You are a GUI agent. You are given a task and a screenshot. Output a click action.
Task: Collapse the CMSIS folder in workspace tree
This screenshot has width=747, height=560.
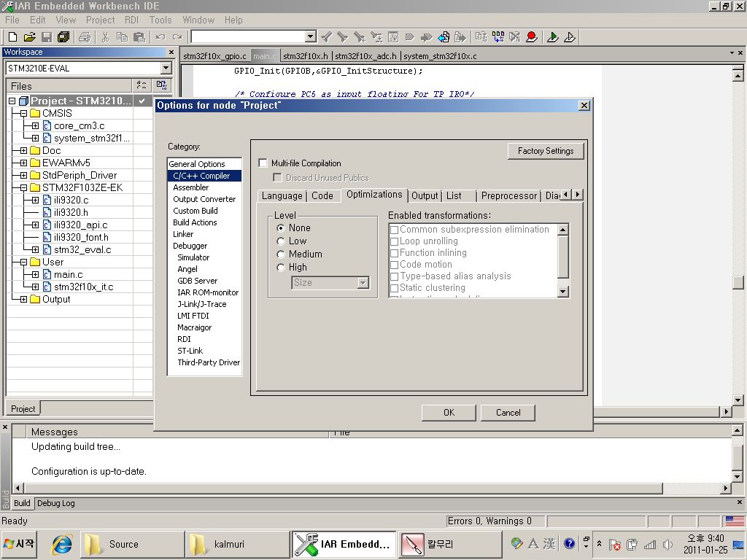pyautogui.click(x=23, y=113)
